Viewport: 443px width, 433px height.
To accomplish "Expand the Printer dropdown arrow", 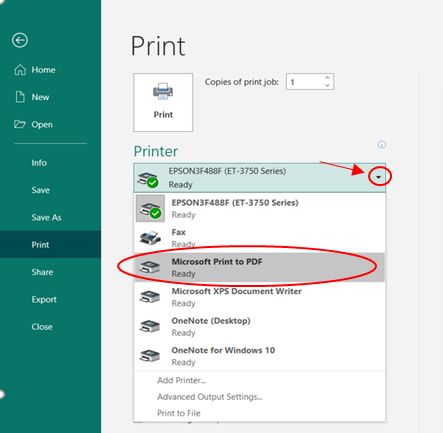I will pos(378,177).
